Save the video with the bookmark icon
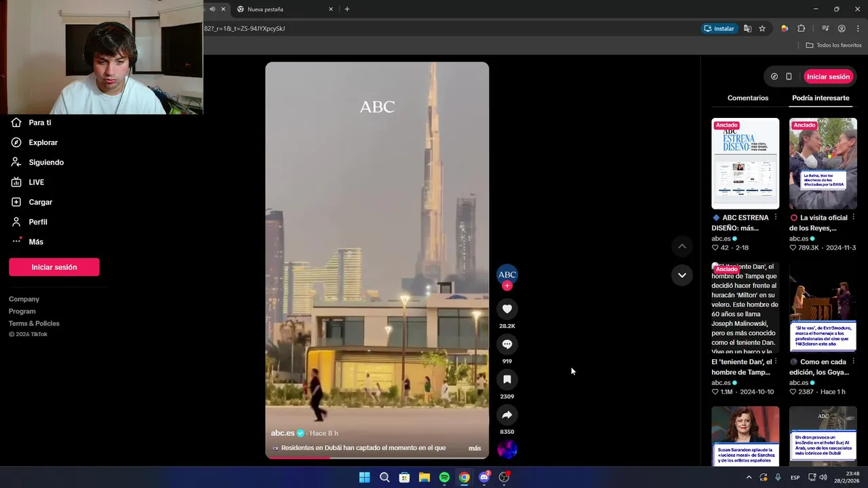 (507, 380)
